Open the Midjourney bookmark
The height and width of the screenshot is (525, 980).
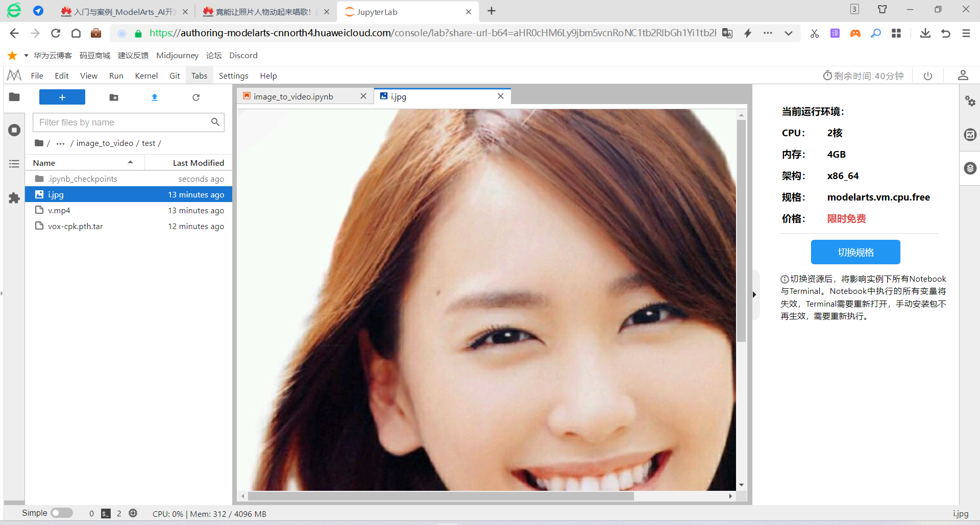(177, 55)
